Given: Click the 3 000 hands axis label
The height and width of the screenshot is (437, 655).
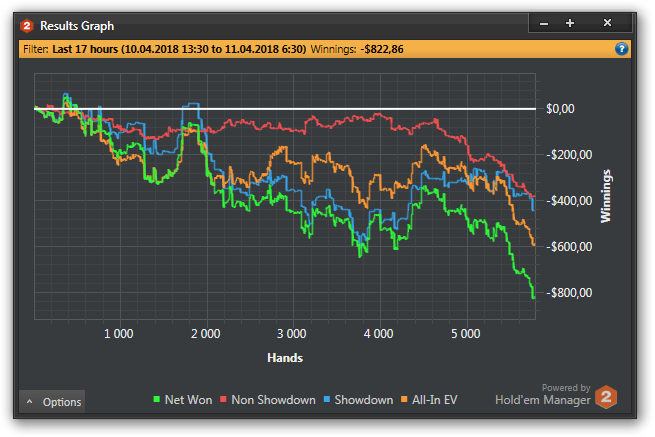Looking at the screenshot, I should (x=292, y=334).
